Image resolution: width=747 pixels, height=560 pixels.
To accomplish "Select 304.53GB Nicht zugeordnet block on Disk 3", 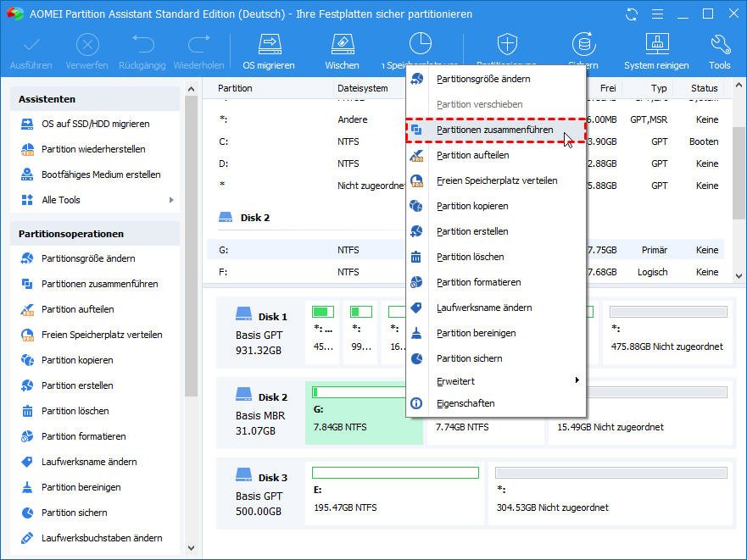I will [610, 493].
